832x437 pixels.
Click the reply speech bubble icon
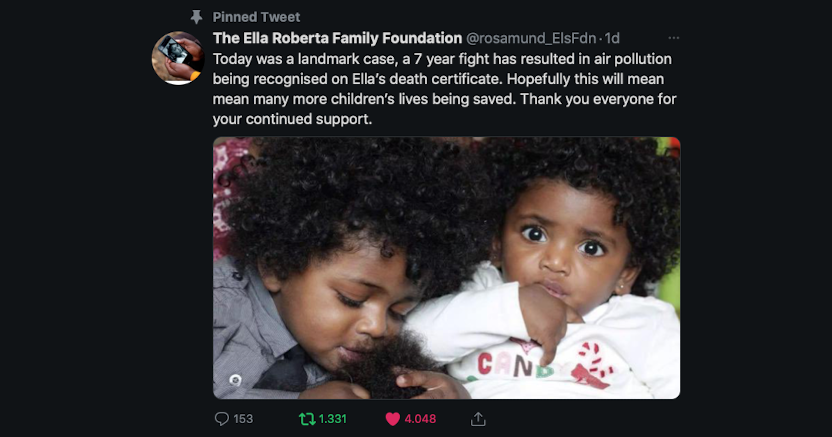[x=221, y=418]
